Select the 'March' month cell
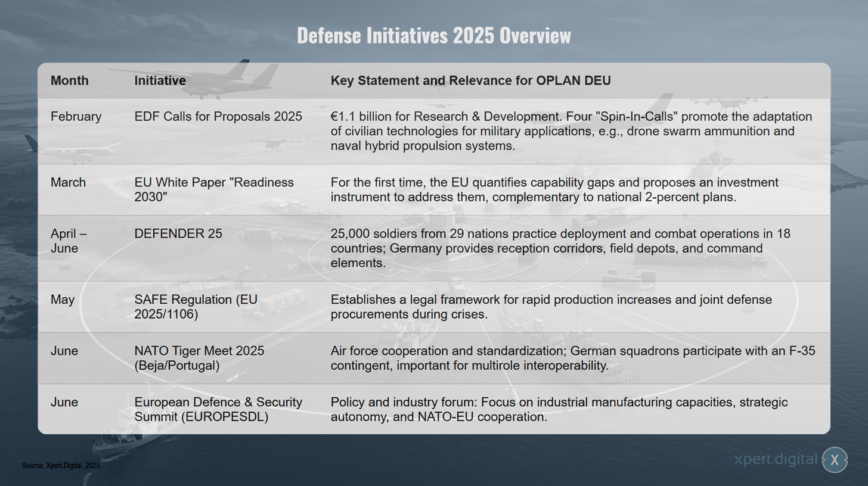 tap(68, 182)
